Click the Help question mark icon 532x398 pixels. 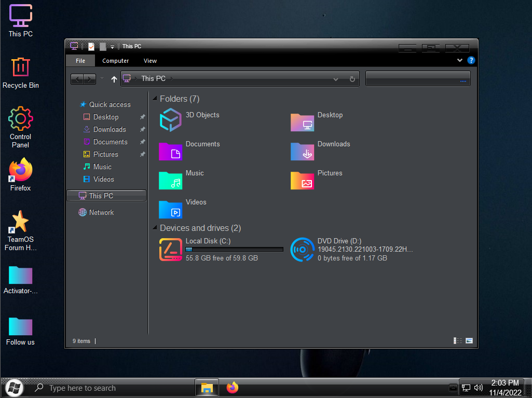coord(471,60)
